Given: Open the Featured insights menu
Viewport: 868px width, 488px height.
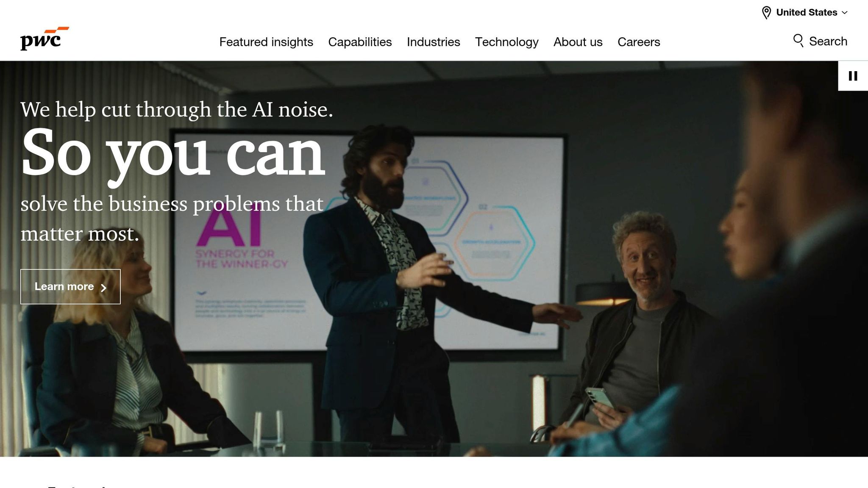Looking at the screenshot, I should pos(266,42).
